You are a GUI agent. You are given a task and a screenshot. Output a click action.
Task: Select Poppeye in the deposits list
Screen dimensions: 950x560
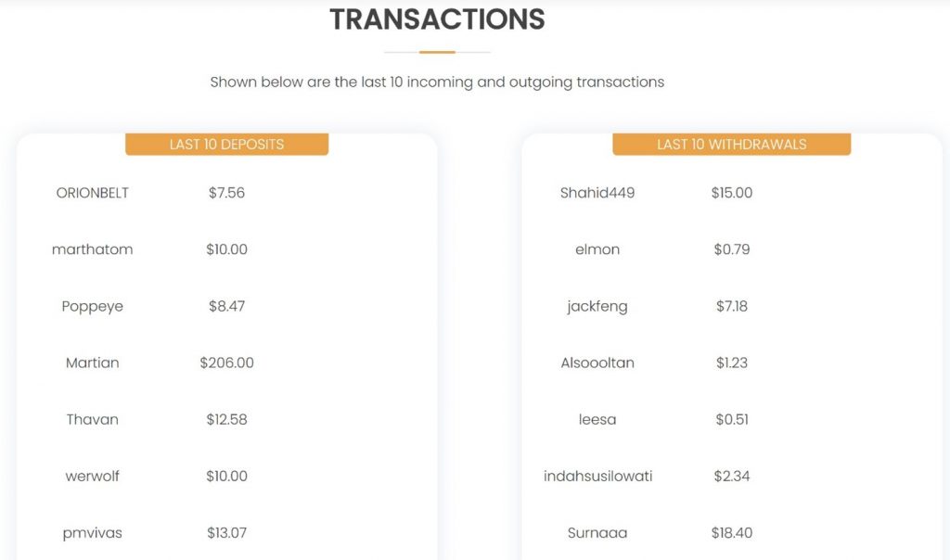pos(92,306)
